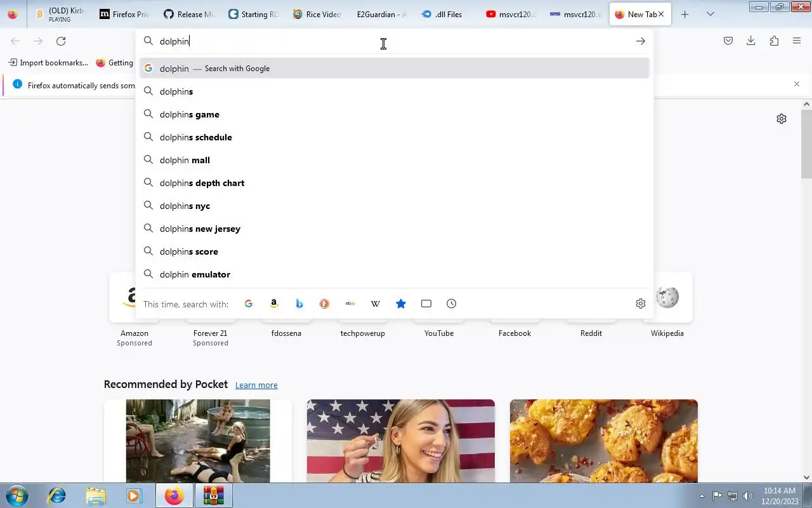Viewport: 812px width, 508px height.
Task: Select the 'dolphins score' suggestion
Action: pos(395,251)
